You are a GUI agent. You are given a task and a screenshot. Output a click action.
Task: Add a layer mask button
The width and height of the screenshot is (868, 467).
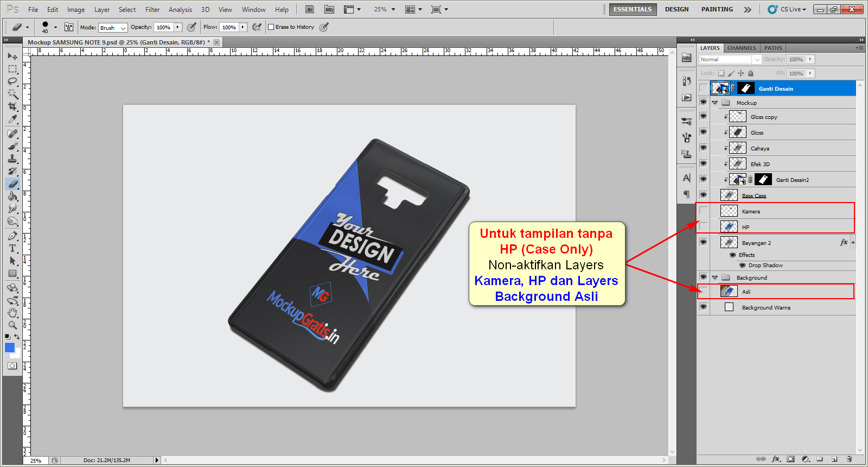click(790, 459)
